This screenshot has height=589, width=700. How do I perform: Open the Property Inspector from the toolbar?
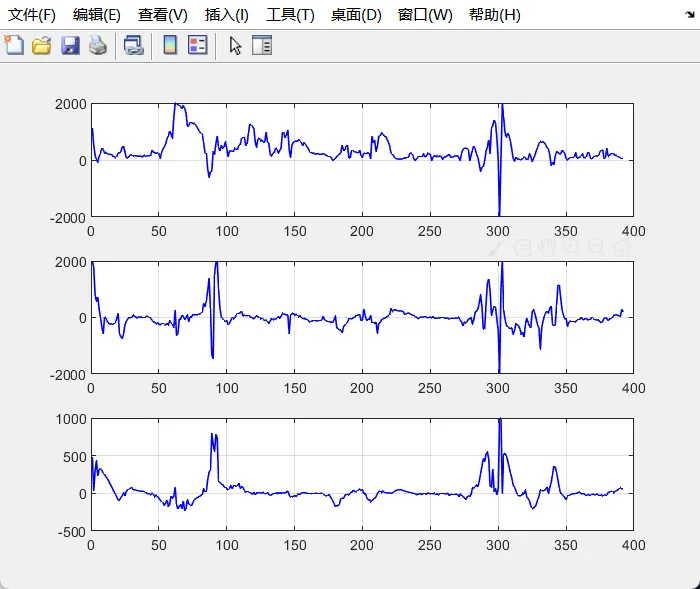(262, 45)
